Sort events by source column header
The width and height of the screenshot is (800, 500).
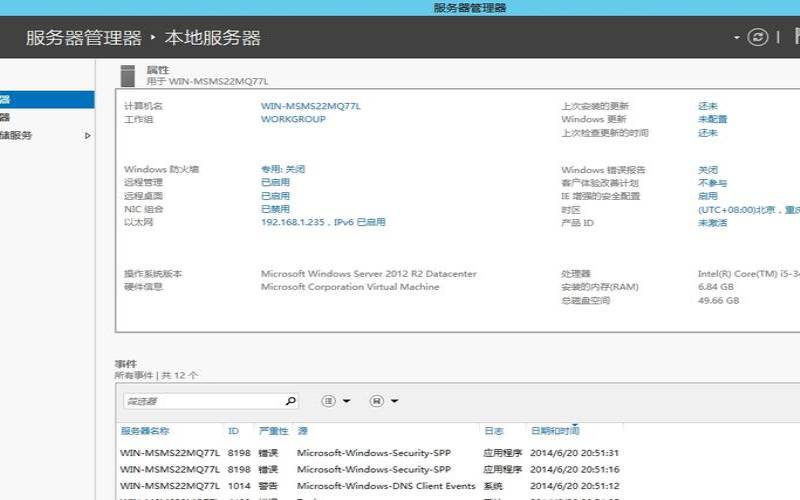(x=303, y=431)
